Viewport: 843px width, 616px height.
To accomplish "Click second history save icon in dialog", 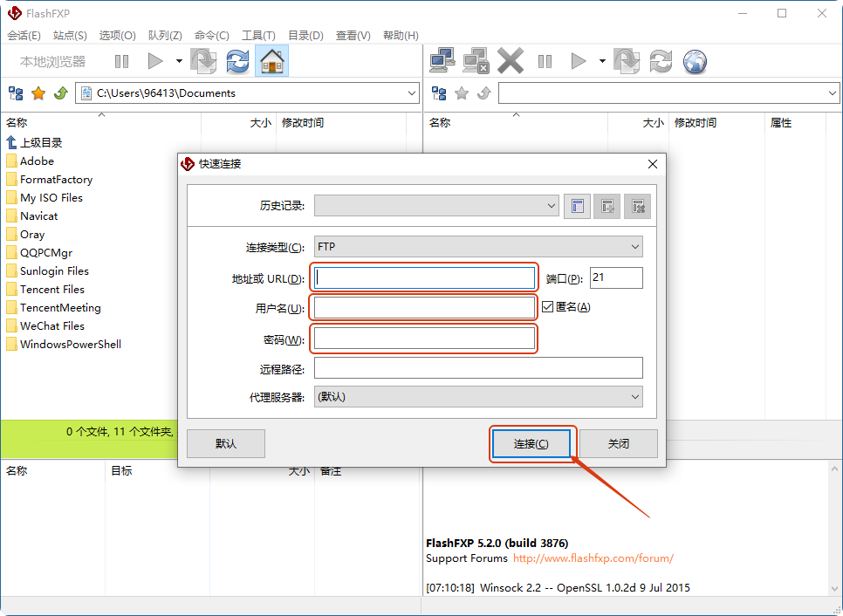I will (607, 207).
